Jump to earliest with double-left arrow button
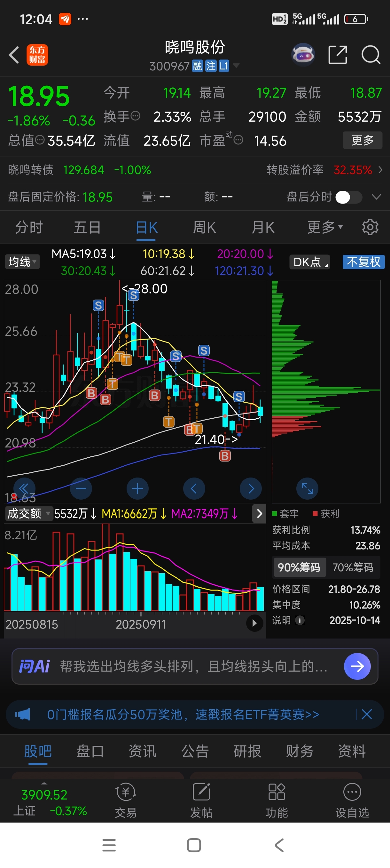 (x=24, y=489)
